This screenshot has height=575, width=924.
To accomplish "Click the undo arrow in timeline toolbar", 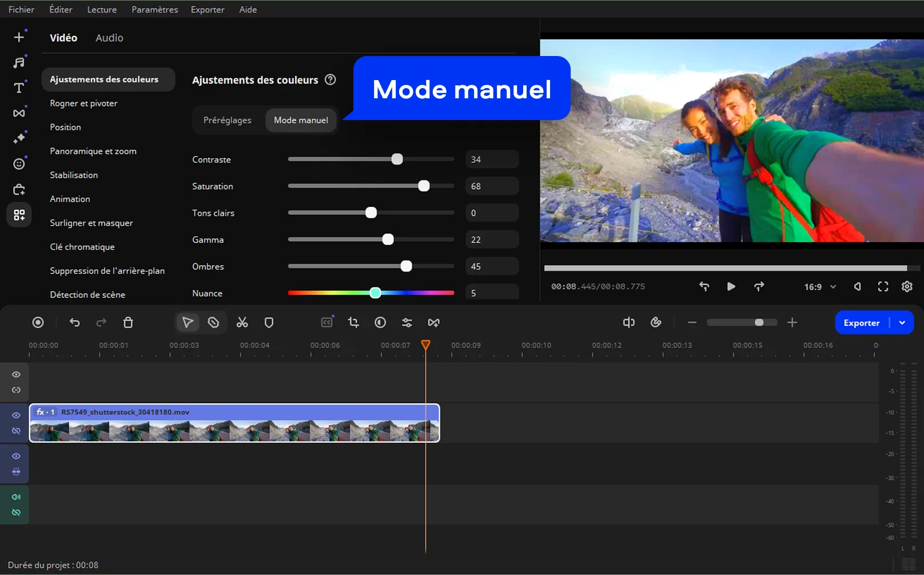I will [x=74, y=322].
